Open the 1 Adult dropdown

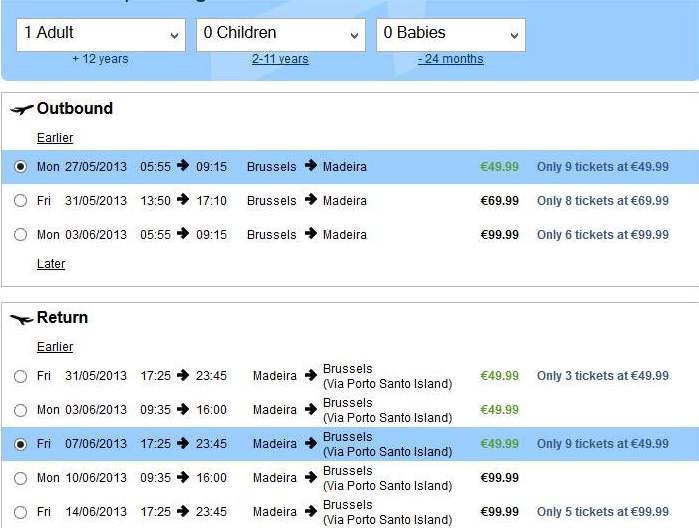101,35
